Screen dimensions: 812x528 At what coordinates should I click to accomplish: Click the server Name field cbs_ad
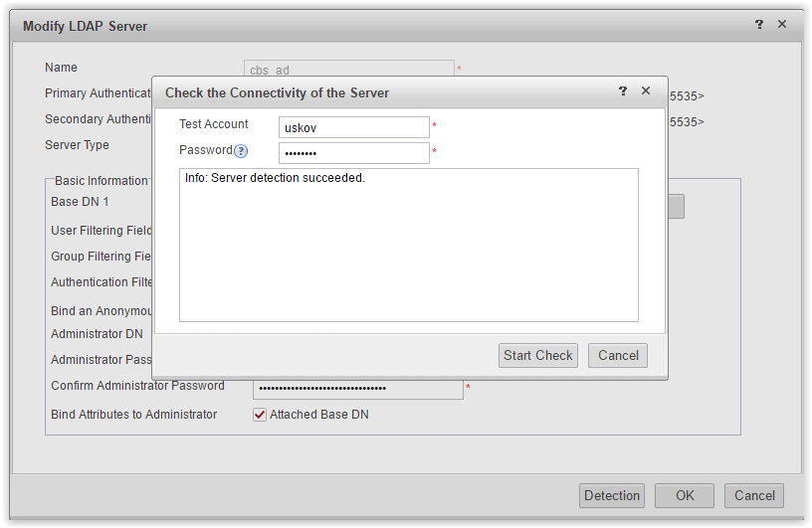tap(349, 69)
